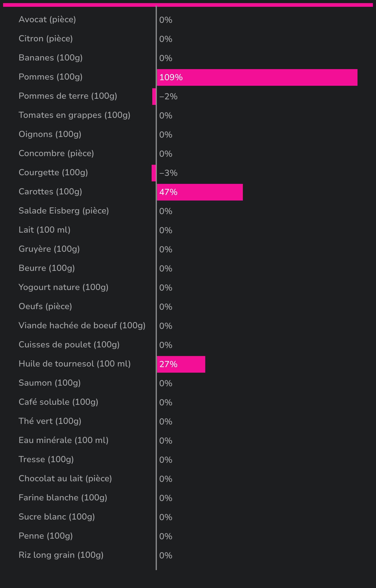
Task: Click the −3% value next to Courgette
Action: 168,173
